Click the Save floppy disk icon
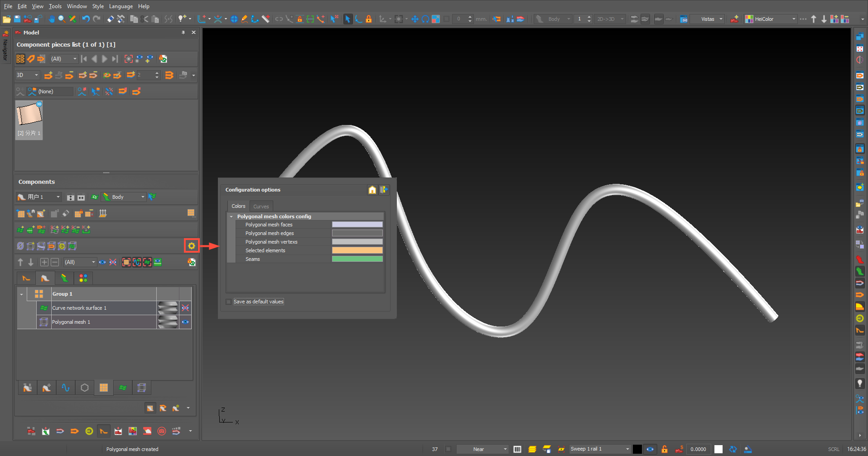 pyautogui.click(x=17, y=19)
